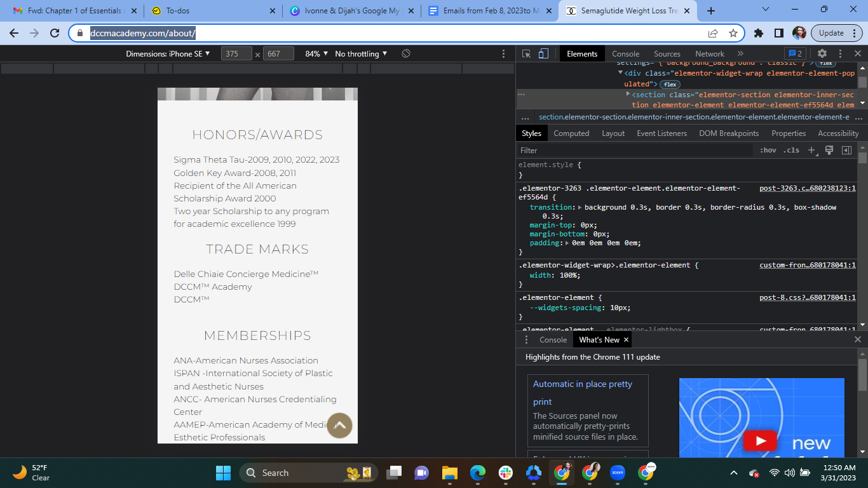Toggle the .cls class editor
The height and width of the screenshot is (488, 868).
[x=792, y=151]
